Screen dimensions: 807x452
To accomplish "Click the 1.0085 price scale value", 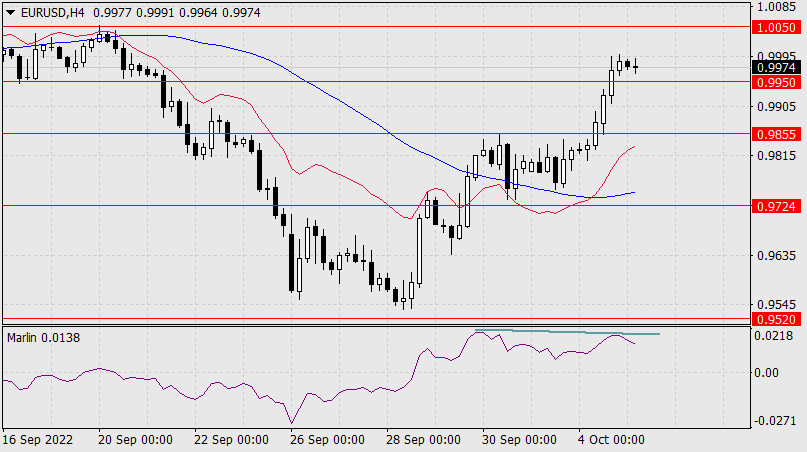I will (x=776, y=7).
